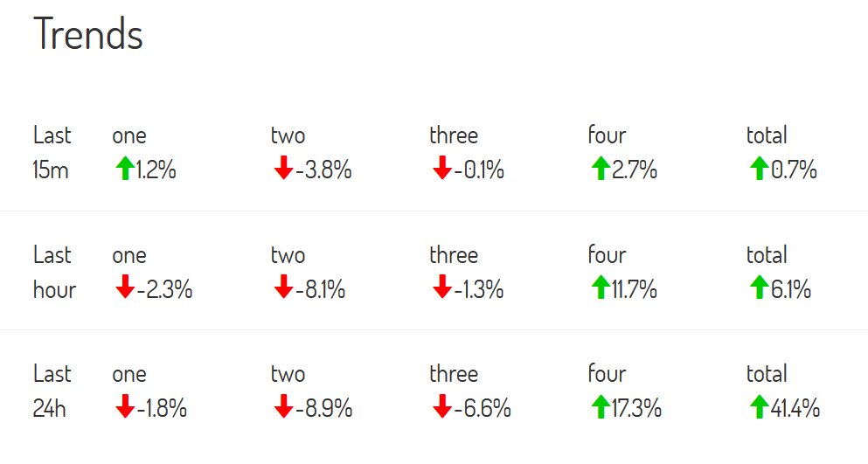Click the -6.6% value under three
Screen dimensions: 868x464
click(483, 409)
